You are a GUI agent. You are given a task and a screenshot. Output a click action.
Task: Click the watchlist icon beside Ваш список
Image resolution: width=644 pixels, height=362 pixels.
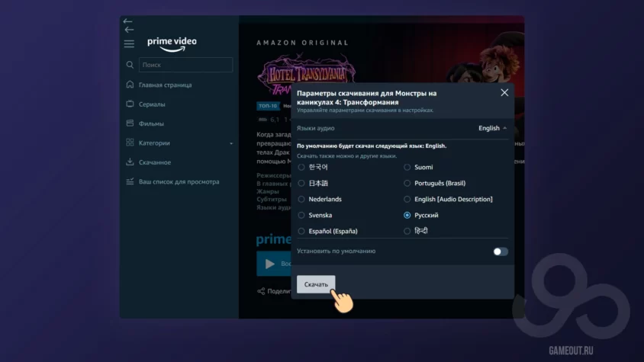point(130,181)
